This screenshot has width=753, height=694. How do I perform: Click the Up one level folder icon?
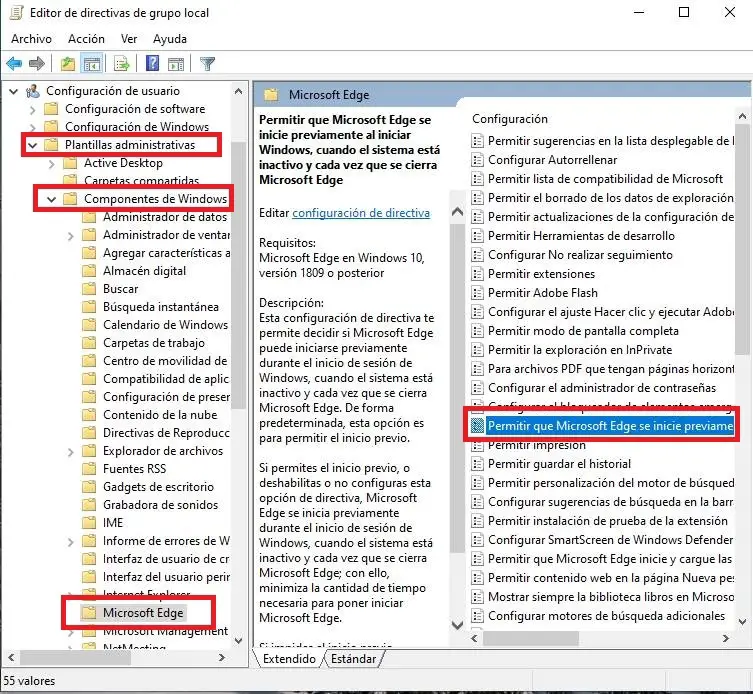[68, 63]
